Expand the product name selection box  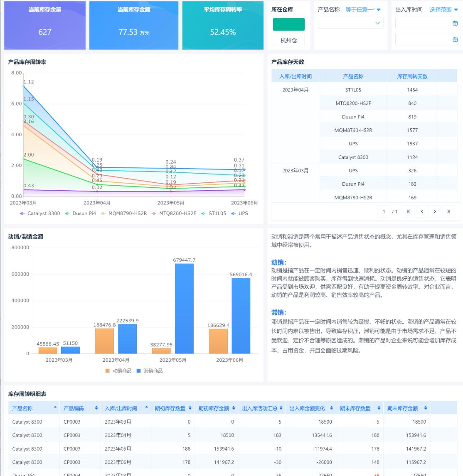click(350, 23)
